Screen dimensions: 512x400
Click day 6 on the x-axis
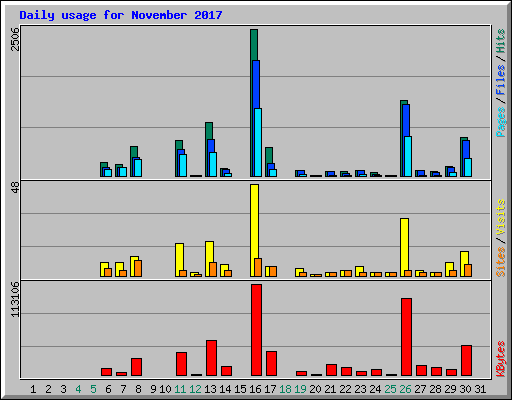coord(108,389)
